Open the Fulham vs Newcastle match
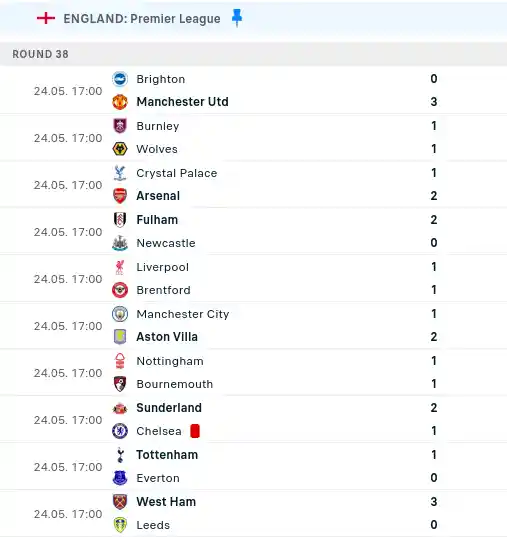Viewport: 507px width, 537px height. (x=254, y=231)
